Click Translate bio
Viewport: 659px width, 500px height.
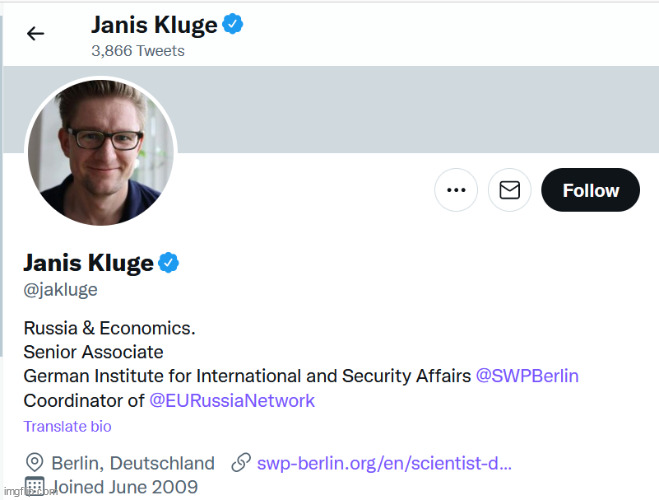coord(67,427)
